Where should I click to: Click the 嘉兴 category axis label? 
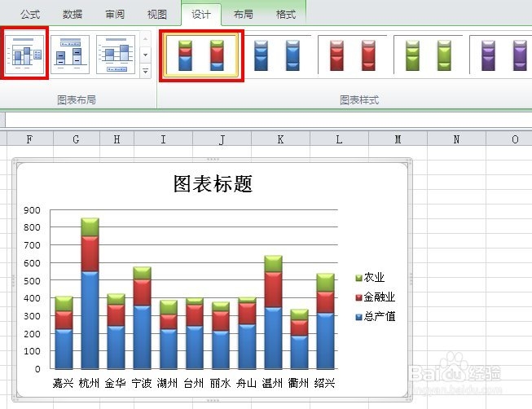coord(63,383)
